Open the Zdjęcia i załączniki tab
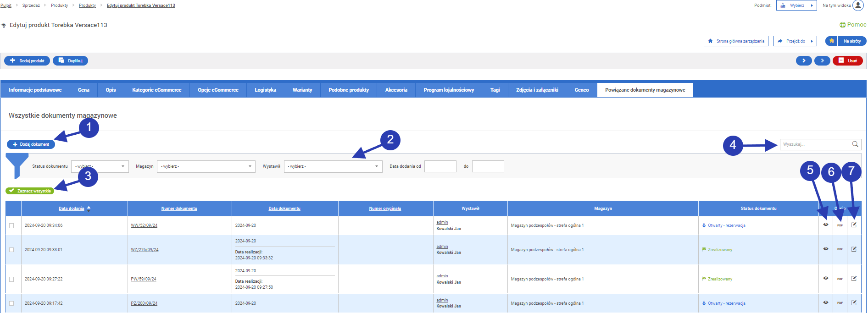 537,90
